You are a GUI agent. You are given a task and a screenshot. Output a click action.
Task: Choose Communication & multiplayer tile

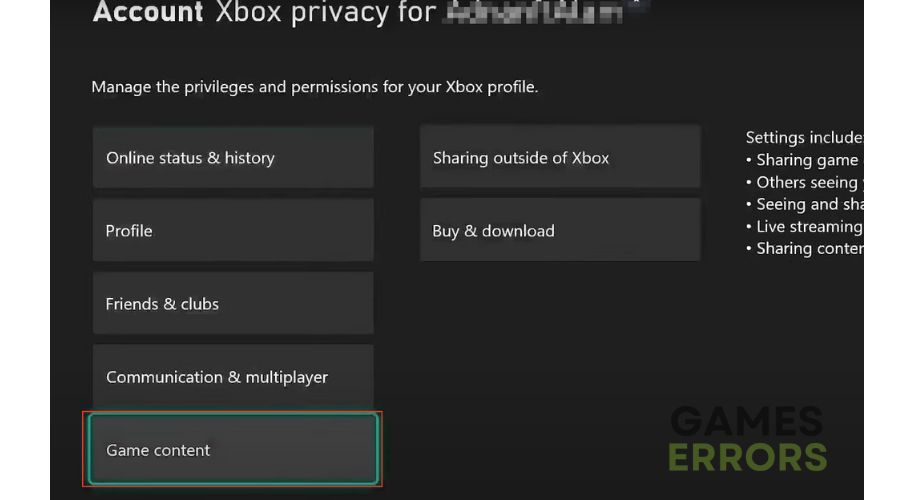pos(233,377)
